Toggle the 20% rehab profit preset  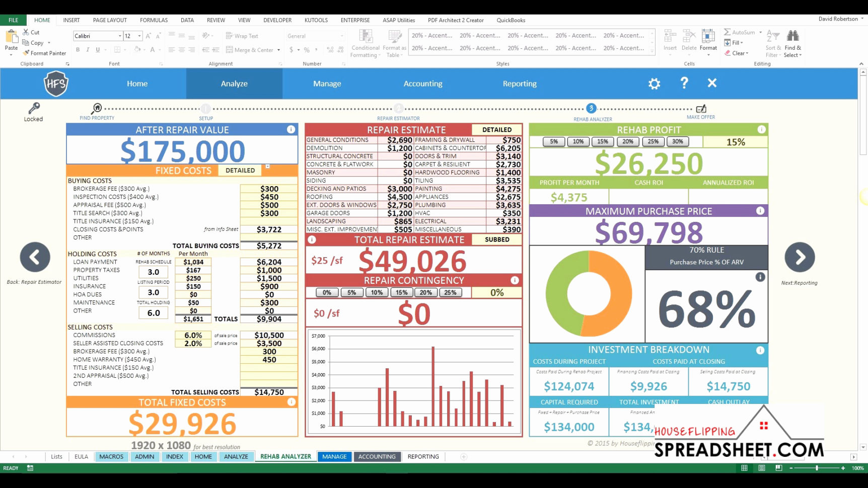[628, 141]
